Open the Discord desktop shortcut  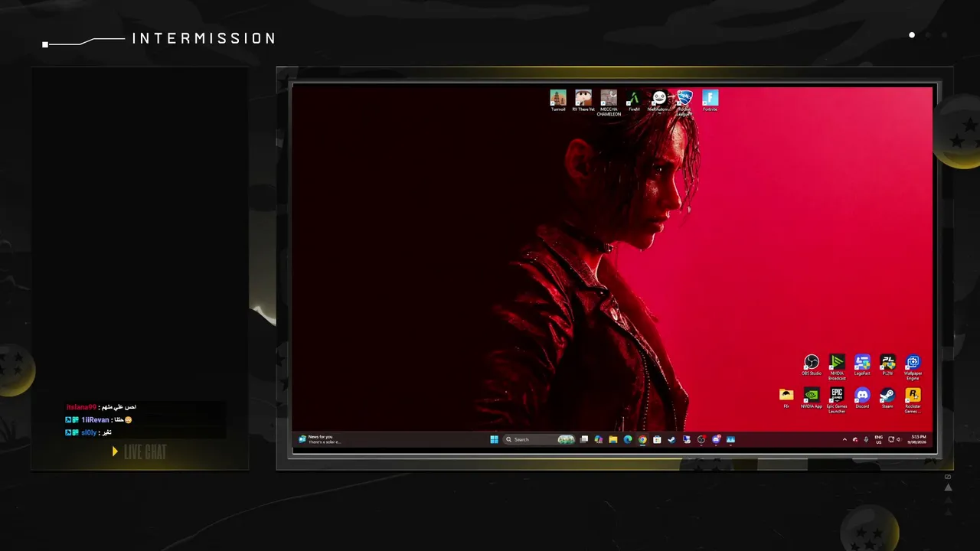pyautogui.click(x=862, y=398)
